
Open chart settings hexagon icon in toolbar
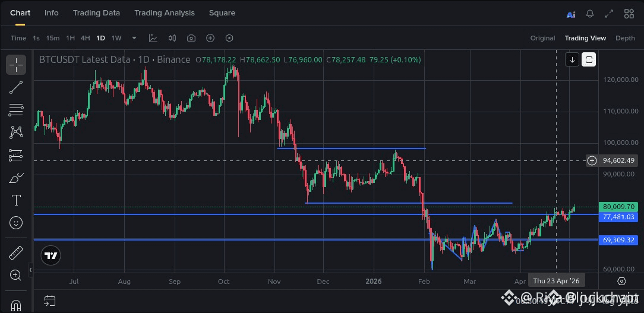(229, 38)
